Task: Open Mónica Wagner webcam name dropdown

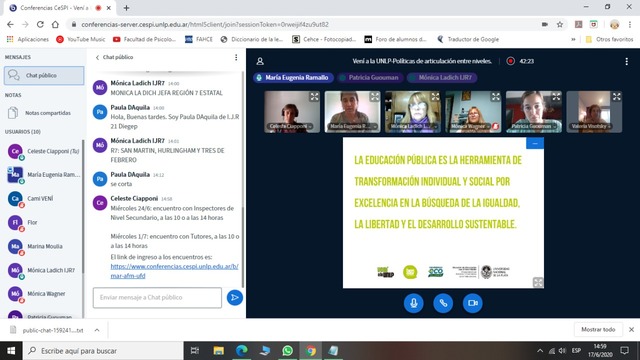Action: (470, 127)
